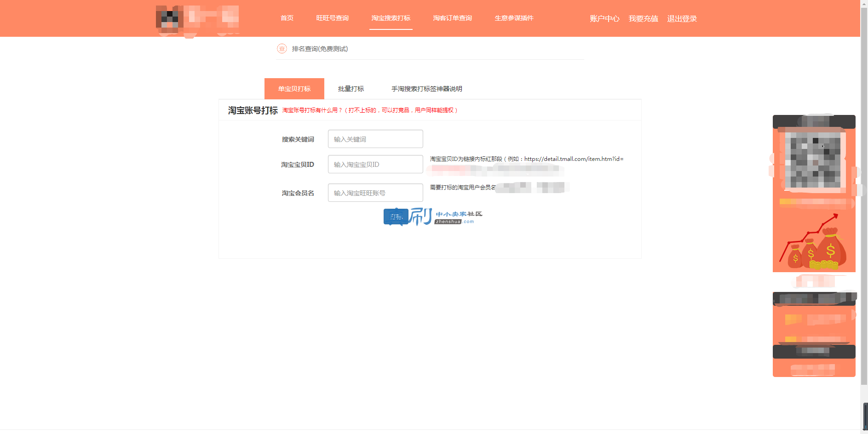The height and width of the screenshot is (434, 868).
Task: Open the 淘客订单查询 menu item
Action: (x=453, y=18)
